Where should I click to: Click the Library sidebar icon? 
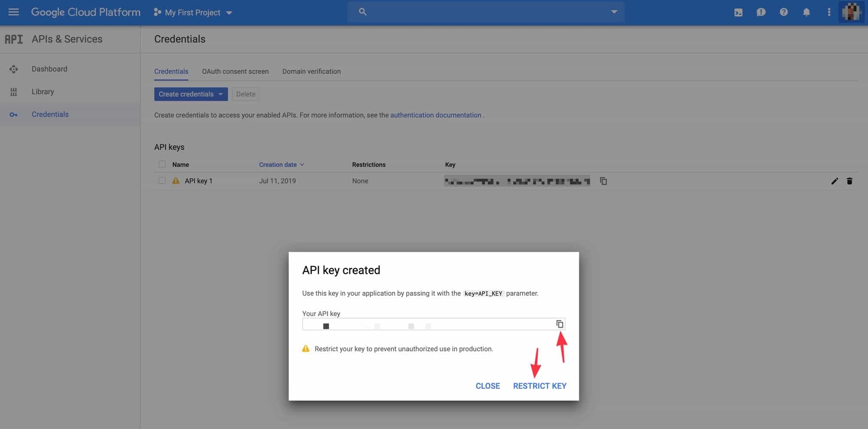13,92
